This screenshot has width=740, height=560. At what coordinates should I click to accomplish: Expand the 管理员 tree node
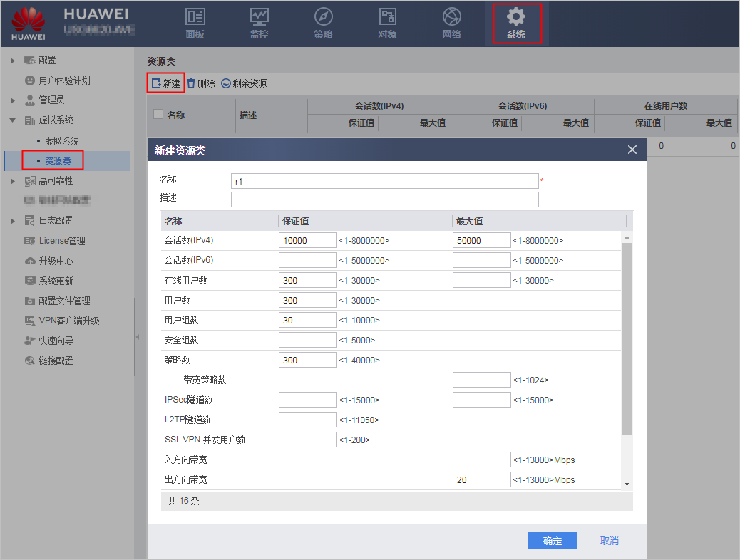[x=13, y=100]
